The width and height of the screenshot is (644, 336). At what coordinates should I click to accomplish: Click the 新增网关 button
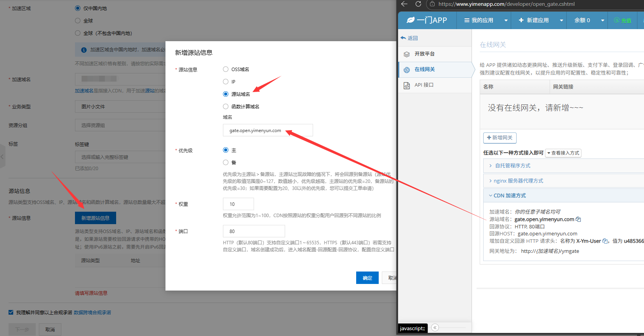click(500, 138)
